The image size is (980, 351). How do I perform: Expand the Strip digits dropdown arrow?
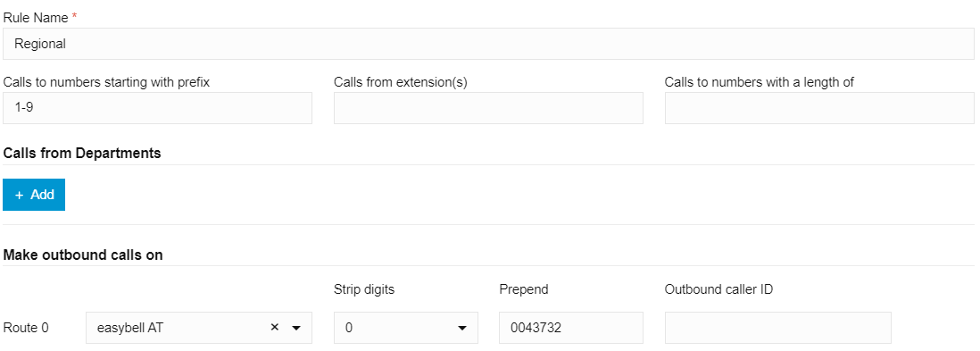pyautogui.click(x=462, y=328)
